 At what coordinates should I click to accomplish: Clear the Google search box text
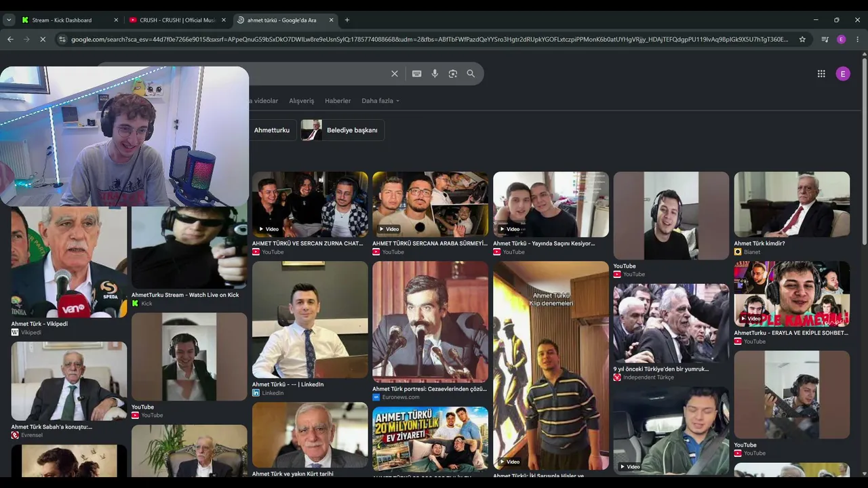(x=395, y=74)
